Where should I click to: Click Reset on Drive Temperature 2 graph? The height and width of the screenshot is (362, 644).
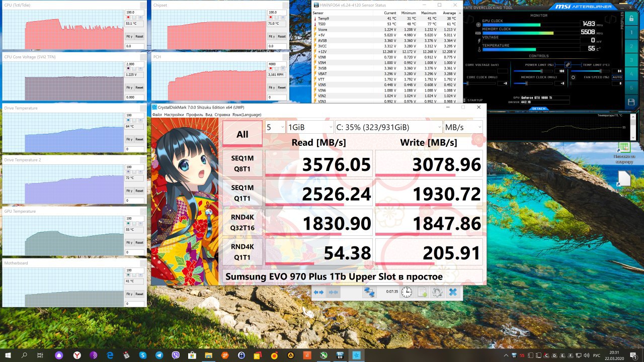139,191
